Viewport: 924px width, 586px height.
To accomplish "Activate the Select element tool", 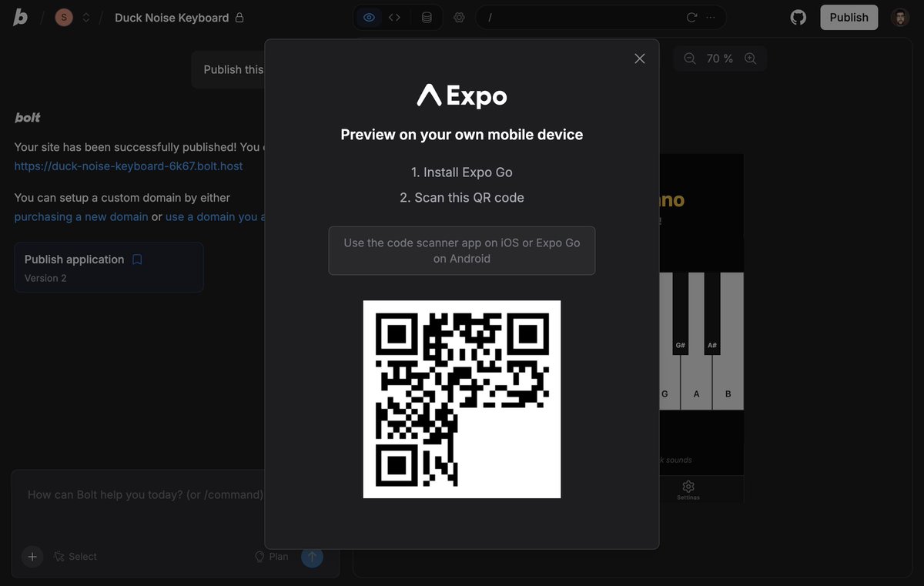I will point(75,556).
